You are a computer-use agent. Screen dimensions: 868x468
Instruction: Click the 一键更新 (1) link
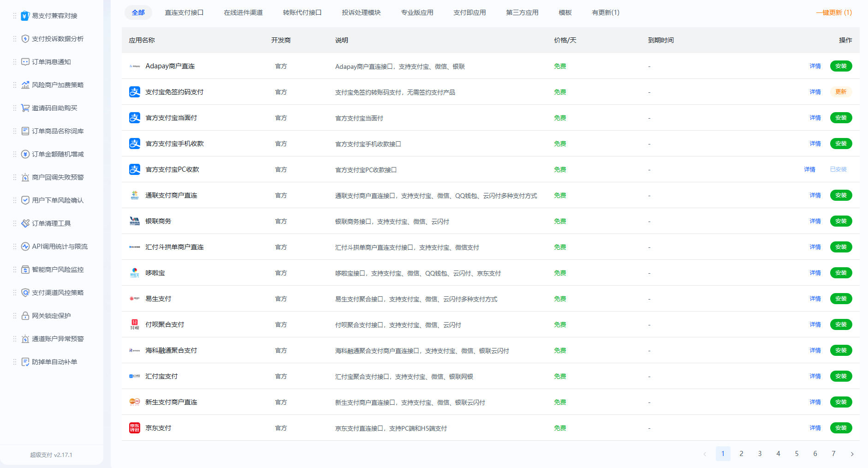click(834, 12)
